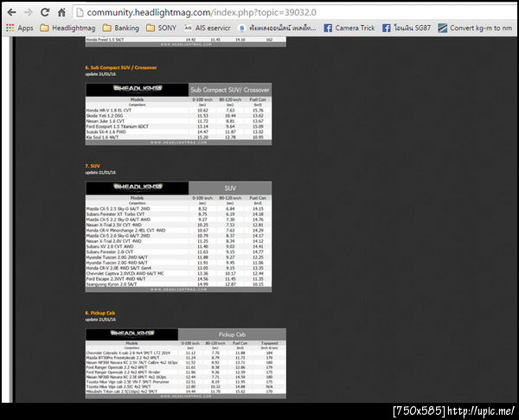The width and height of the screenshot is (519, 420).
Task: Click the Headlight logo in the Pickup Cab table
Action: [132, 334]
